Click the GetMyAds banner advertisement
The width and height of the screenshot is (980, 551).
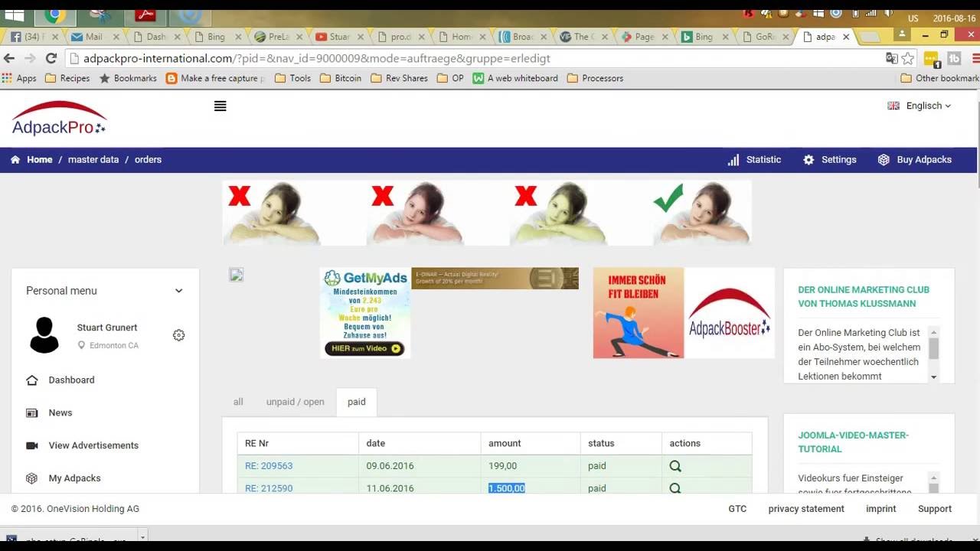point(365,313)
